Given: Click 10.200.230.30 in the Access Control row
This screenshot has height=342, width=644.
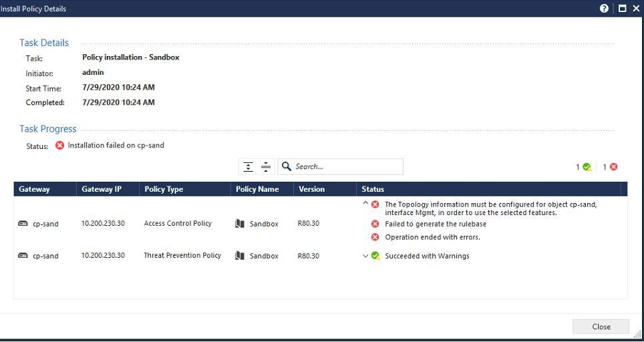Looking at the screenshot, I should (x=103, y=223).
